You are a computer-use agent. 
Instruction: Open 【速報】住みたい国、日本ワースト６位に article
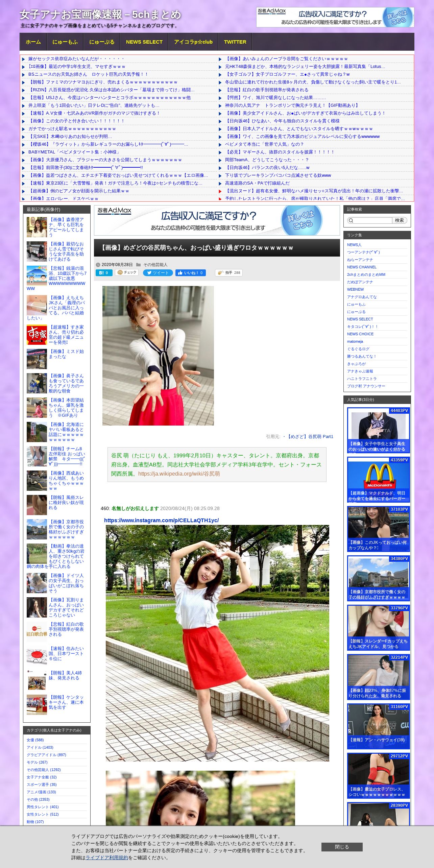66,654
